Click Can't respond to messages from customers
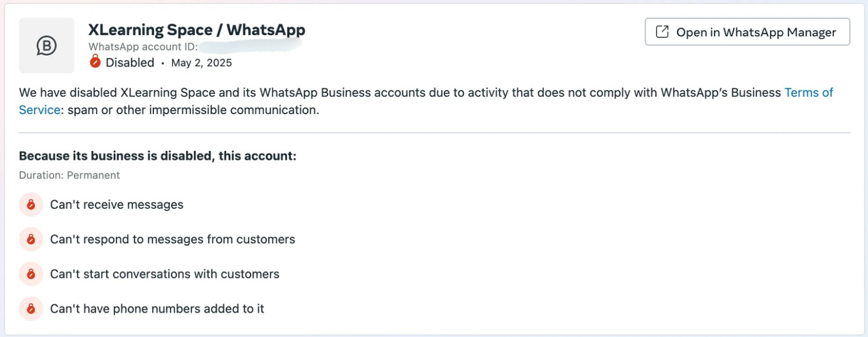 172,240
